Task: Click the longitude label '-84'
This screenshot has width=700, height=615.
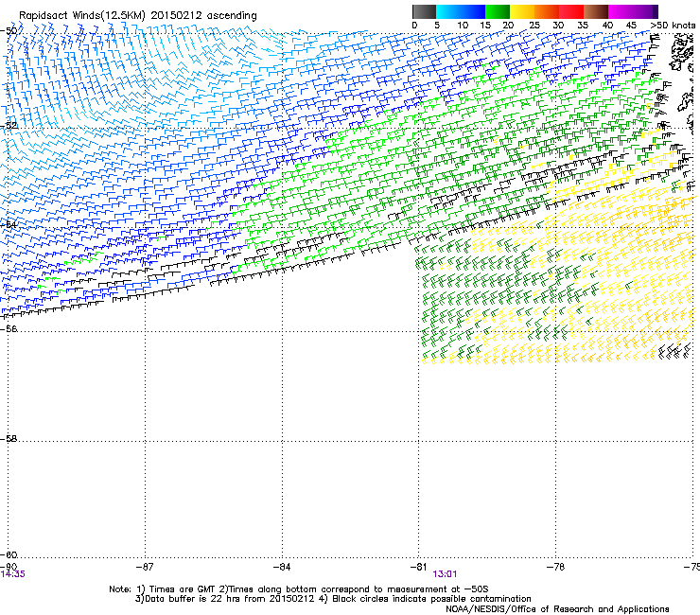Action: point(282,567)
